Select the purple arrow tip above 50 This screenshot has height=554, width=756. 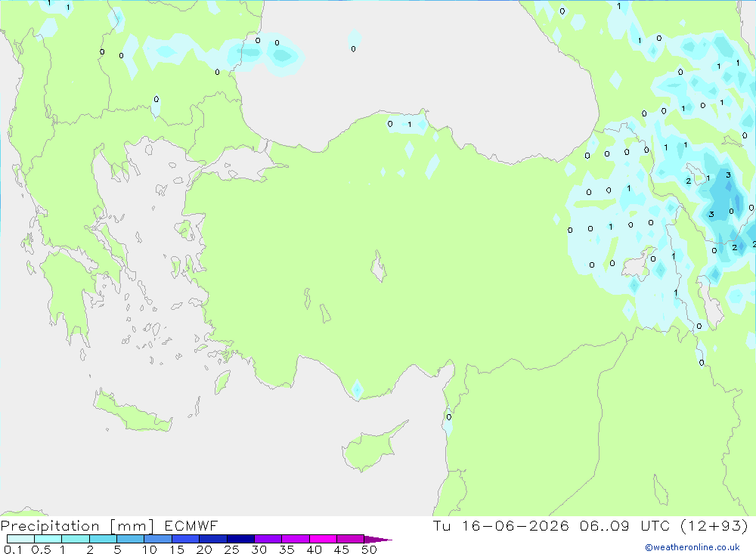click(x=378, y=539)
